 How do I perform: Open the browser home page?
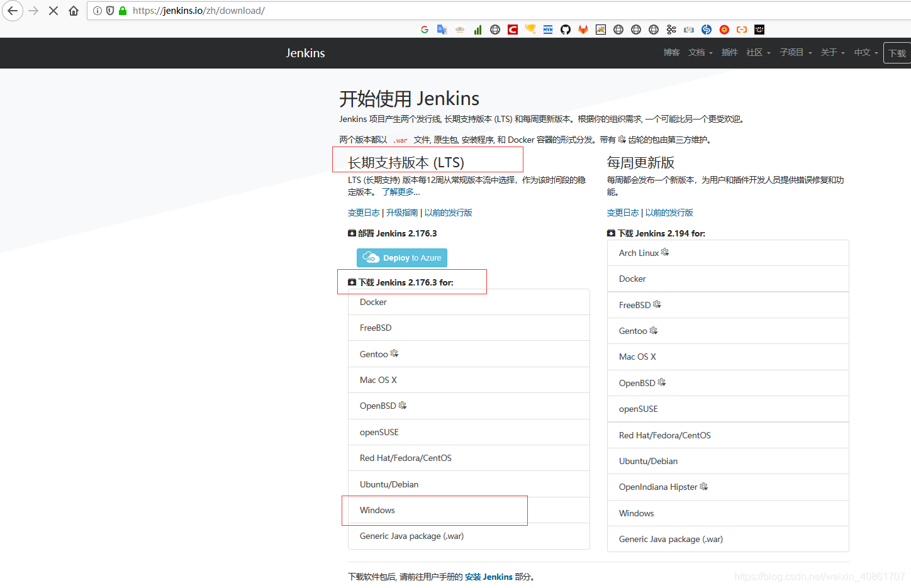click(x=74, y=11)
